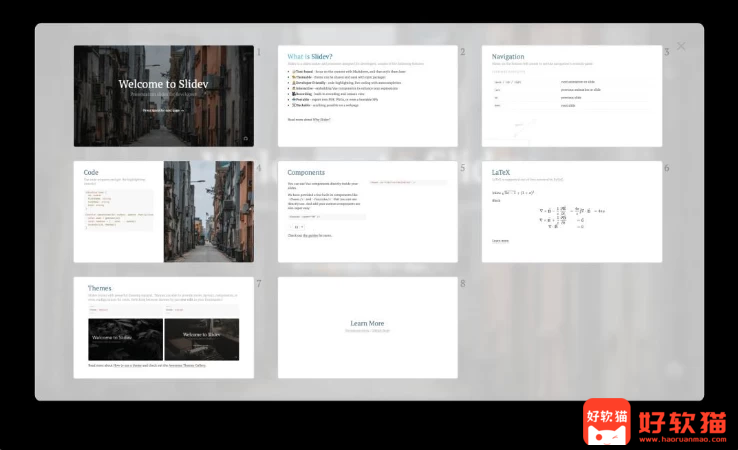The height and width of the screenshot is (450, 738).
Task: Open the Components slide thumbnail
Action: pos(368,212)
